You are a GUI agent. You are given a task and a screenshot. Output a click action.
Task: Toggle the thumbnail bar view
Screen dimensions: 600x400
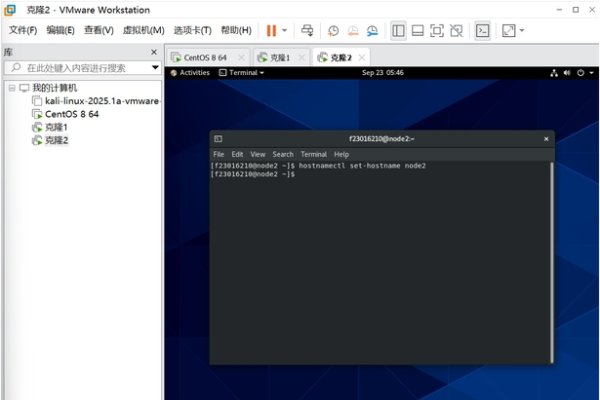tap(417, 31)
